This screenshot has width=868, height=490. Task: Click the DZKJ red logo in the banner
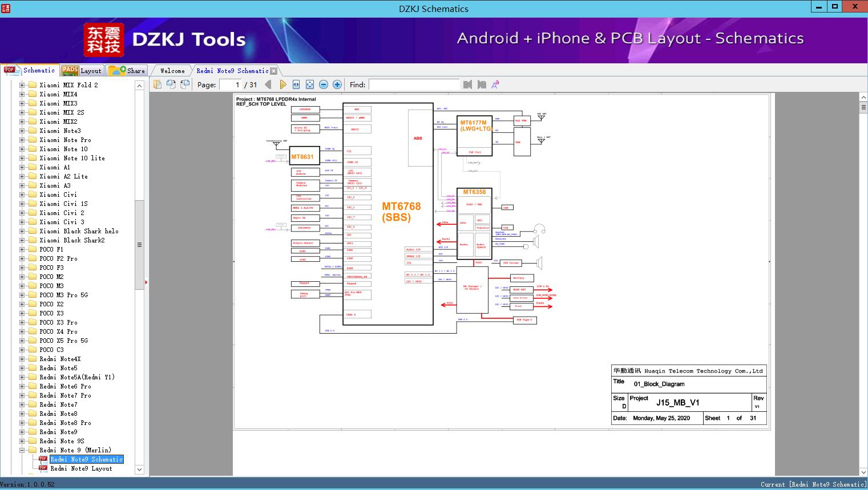pyautogui.click(x=104, y=40)
